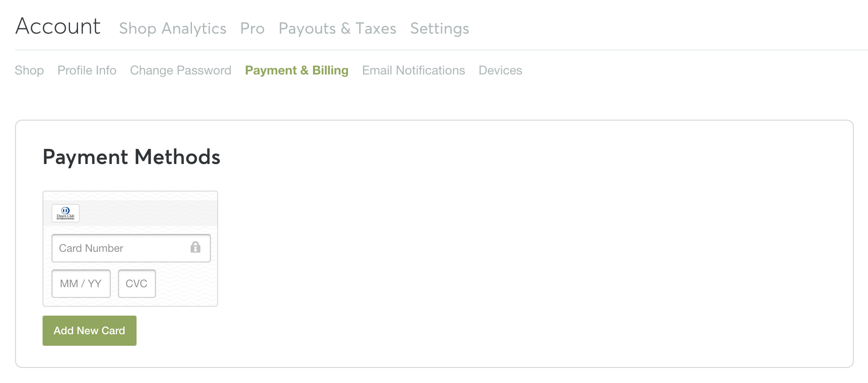This screenshot has height=383, width=868.
Task: Click empty area right of CVC field
Action: [186, 284]
